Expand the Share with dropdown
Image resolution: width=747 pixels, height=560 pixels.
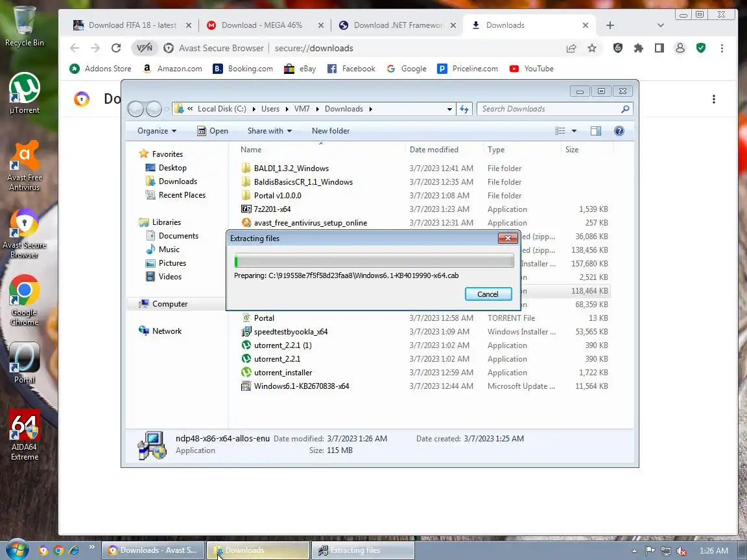[x=270, y=131]
